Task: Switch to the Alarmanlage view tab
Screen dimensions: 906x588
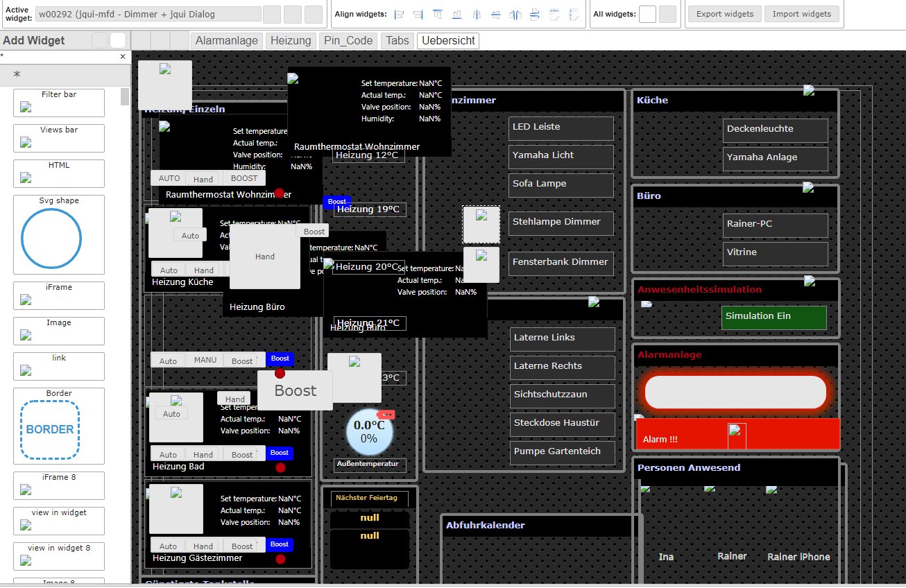Action: click(x=226, y=40)
